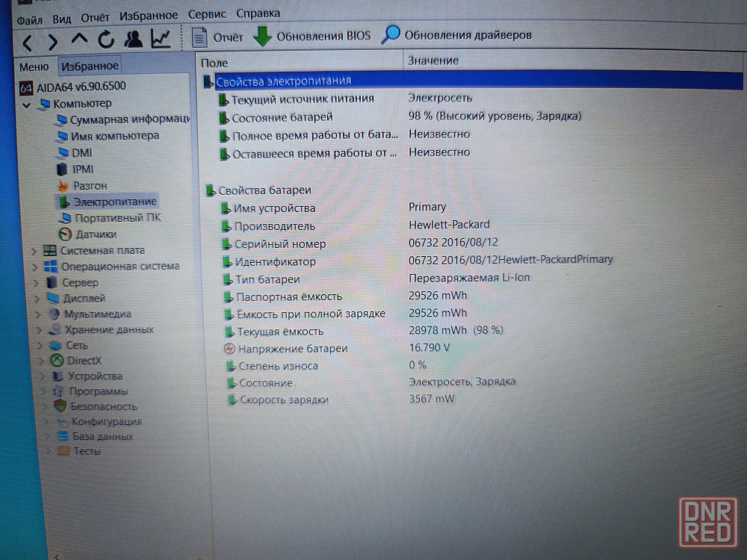747x560 pixels.
Task: Select AIDA64 v6.90.6500 root node
Action: (x=72, y=87)
